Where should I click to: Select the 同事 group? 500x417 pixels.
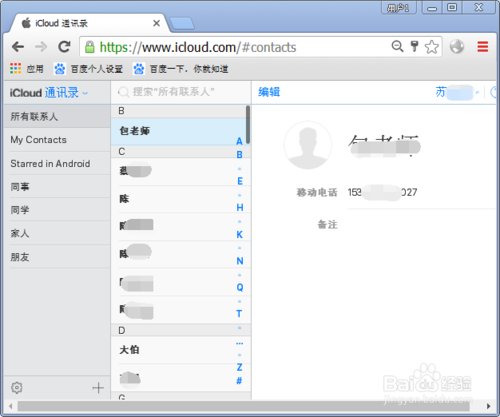tap(57, 187)
